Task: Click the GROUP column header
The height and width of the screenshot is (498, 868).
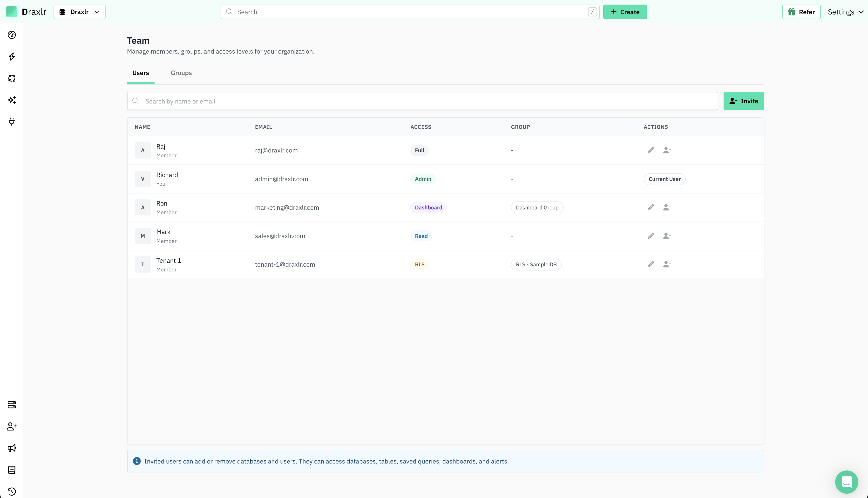Action: [x=520, y=127]
